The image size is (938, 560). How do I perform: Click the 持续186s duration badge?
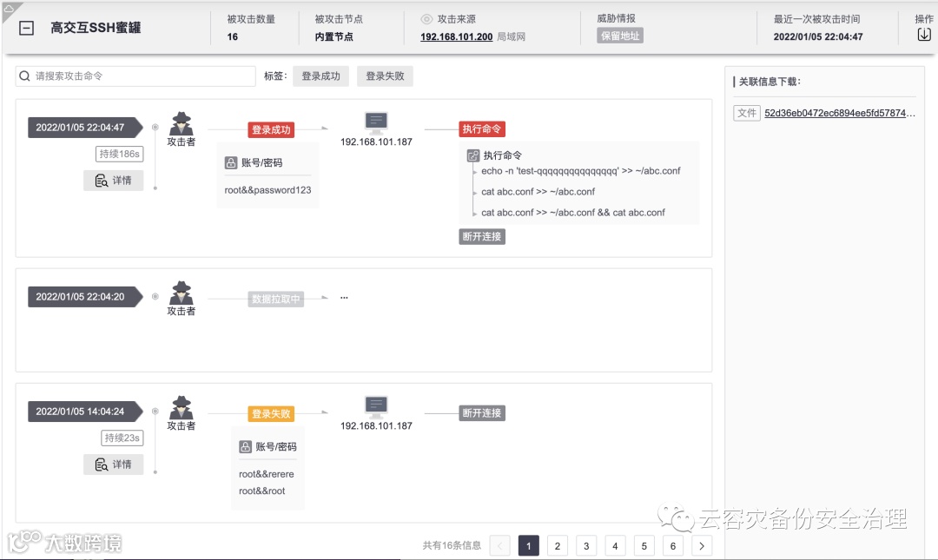tap(119, 154)
